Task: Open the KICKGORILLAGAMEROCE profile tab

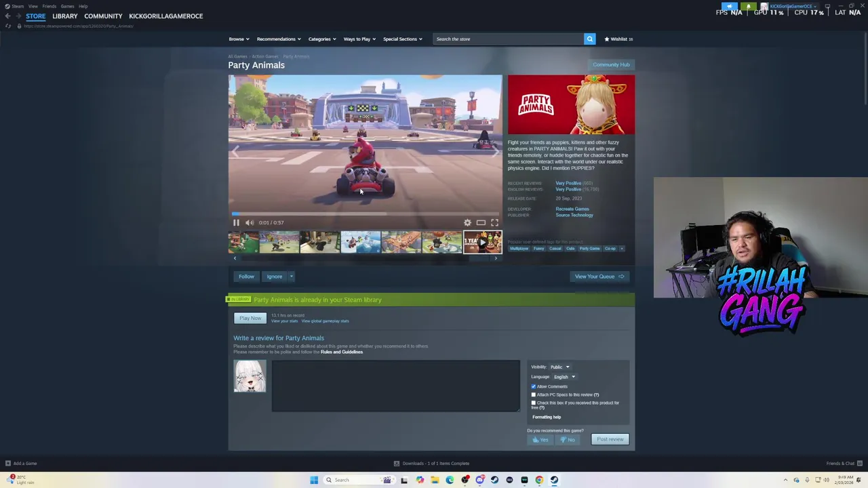Action: (166, 16)
